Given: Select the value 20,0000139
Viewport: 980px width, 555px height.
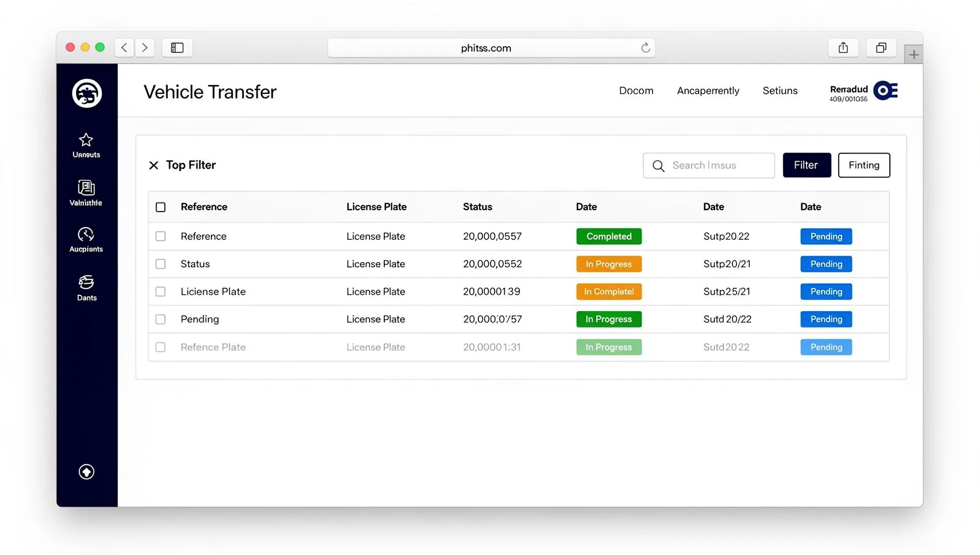Looking at the screenshot, I should (492, 291).
